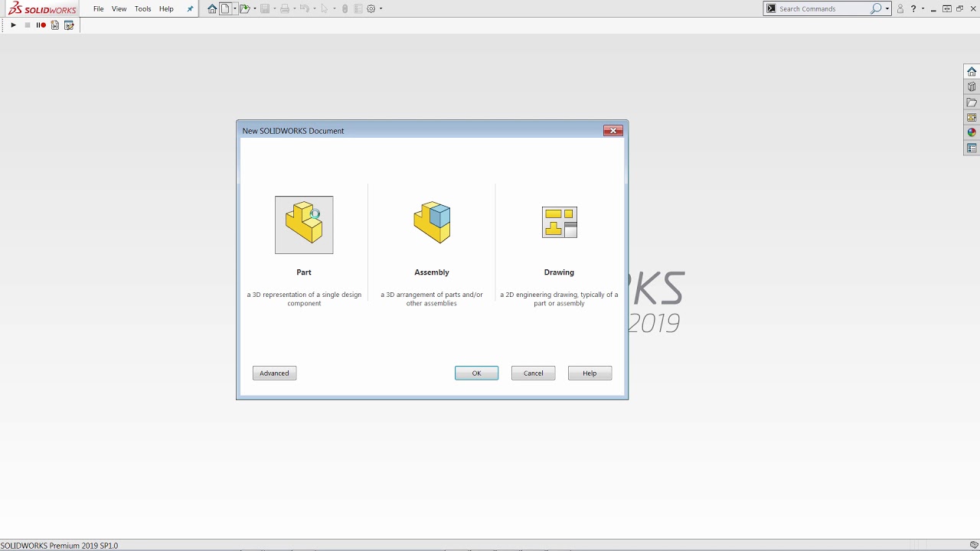Screen dimensions: 980x551
Task: Pin the menu bar with the pushpin
Action: click(190, 8)
